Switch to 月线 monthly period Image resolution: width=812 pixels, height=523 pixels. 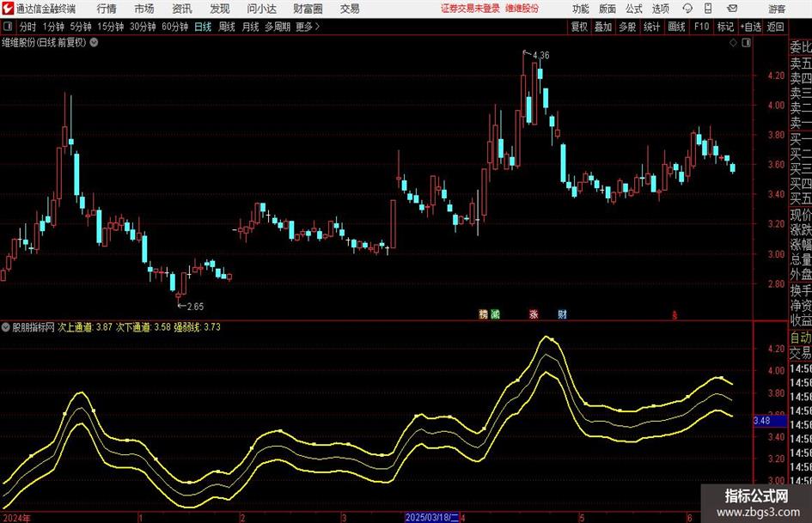point(250,27)
